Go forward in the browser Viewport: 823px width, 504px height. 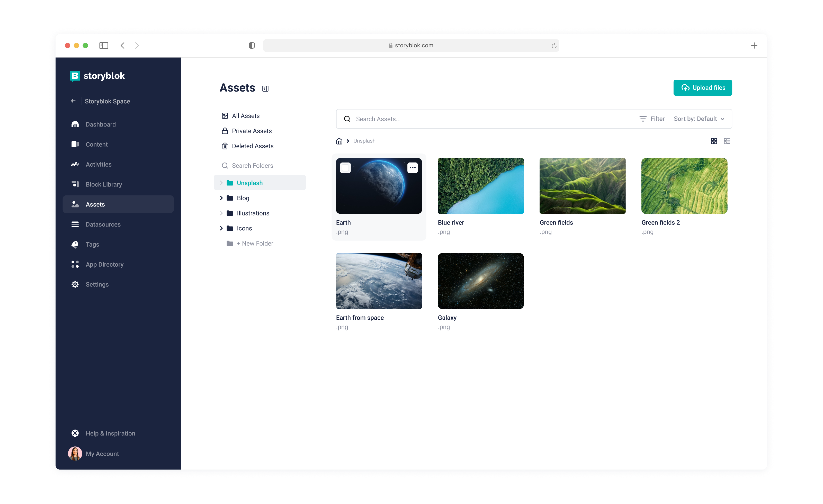tap(137, 46)
